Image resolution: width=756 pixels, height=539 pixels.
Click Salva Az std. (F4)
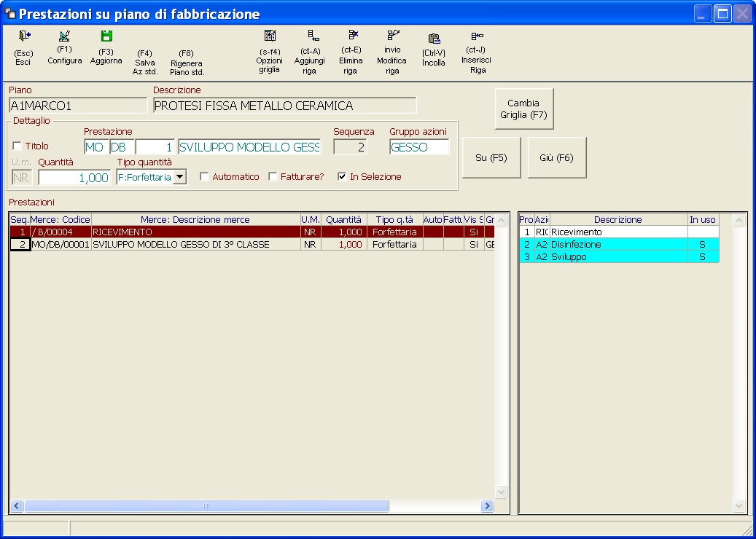click(x=145, y=63)
